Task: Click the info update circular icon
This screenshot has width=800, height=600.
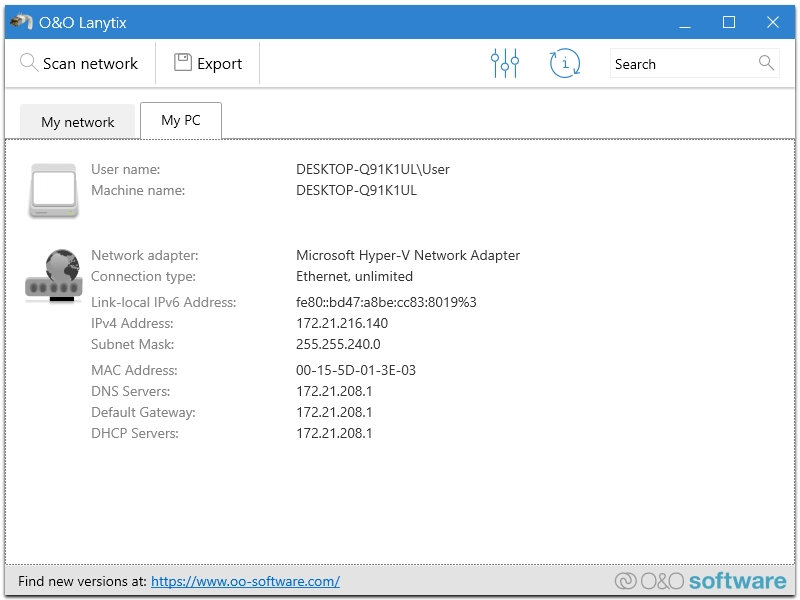Action: tap(565, 63)
